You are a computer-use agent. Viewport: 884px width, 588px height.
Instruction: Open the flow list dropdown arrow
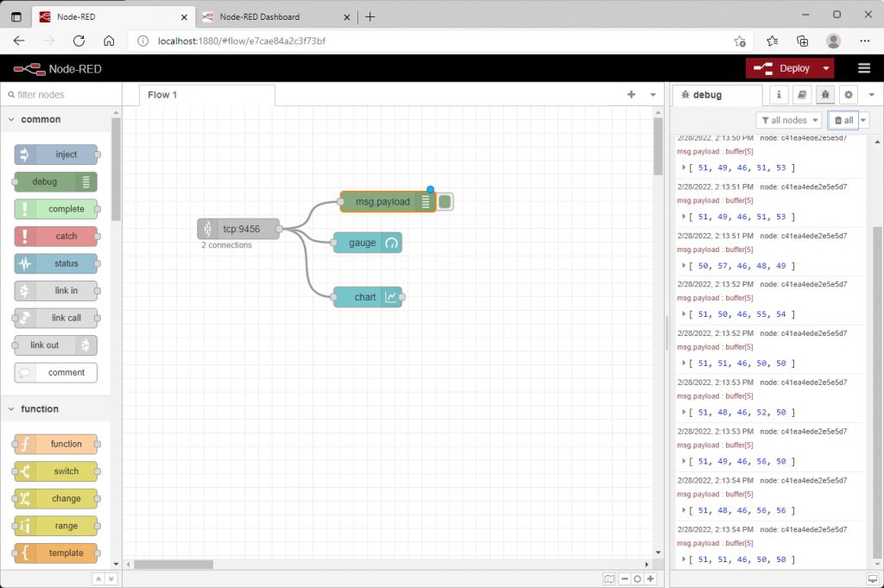653,95
